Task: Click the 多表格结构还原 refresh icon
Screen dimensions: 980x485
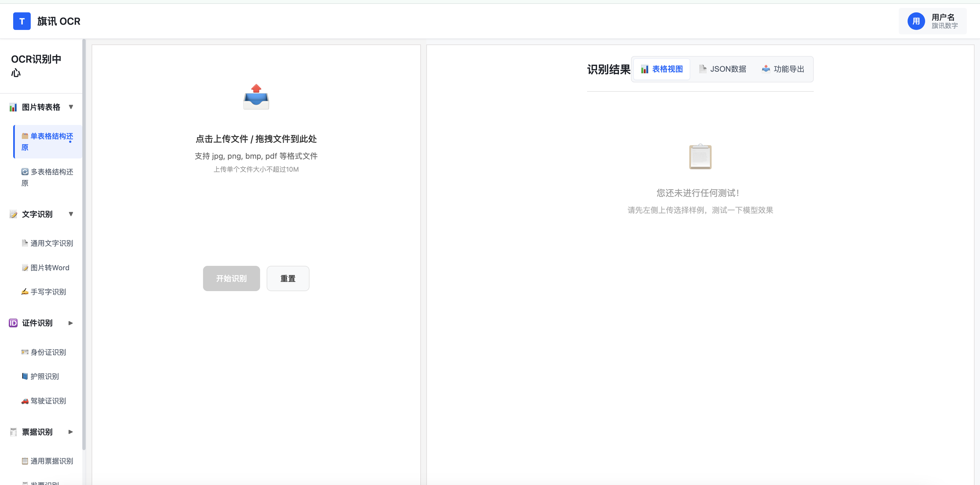Action: pyautogui.click(x=25, y=172)
